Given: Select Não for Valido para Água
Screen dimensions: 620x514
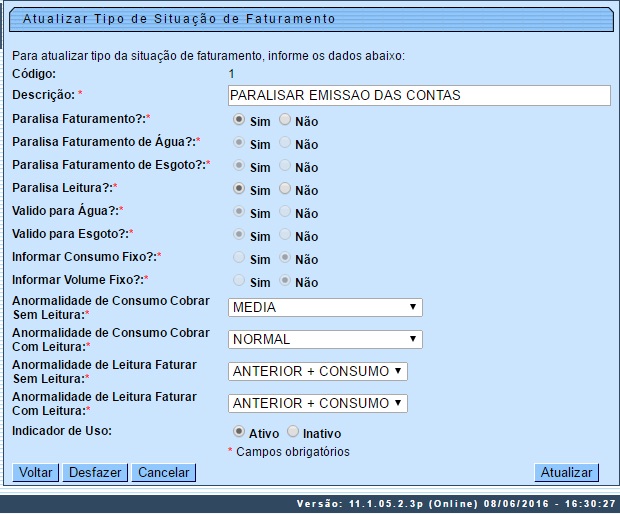Looking at the screenshot, I should click(285, 212).
